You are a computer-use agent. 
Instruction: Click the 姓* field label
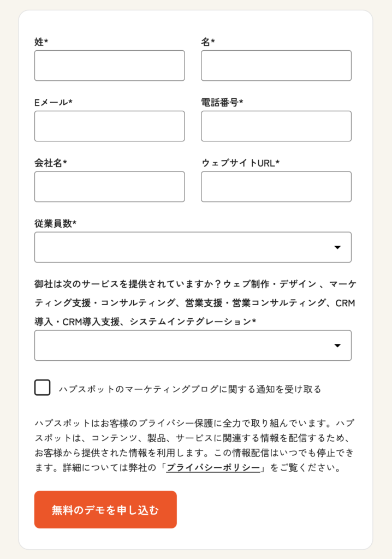coord(41,42)
